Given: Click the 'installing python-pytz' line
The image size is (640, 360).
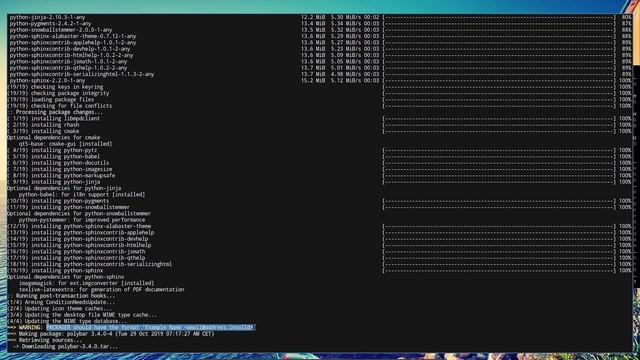Looking at the screenshot, I should [x=52, y=150].
